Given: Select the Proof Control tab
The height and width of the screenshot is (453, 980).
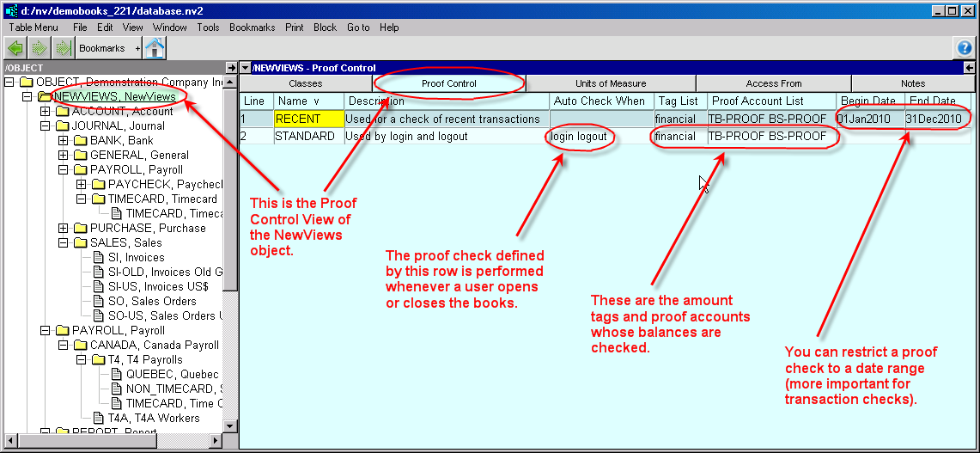Looking at the screenshot, I should (448, 83).
